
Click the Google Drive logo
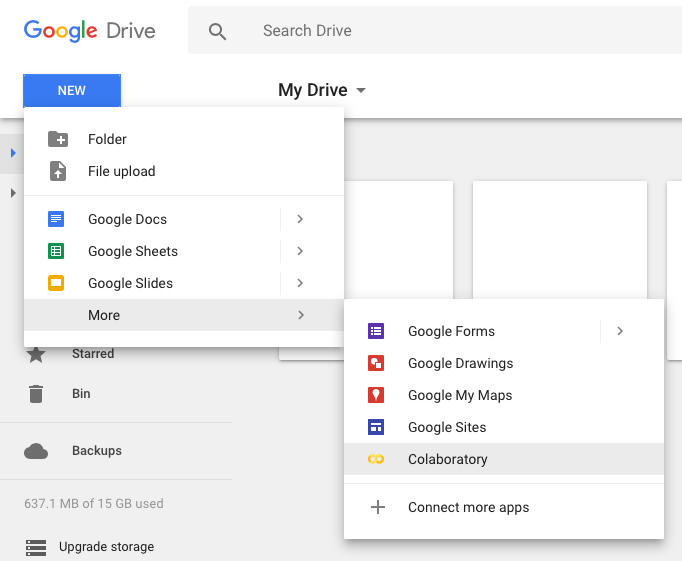coord(90,31)
